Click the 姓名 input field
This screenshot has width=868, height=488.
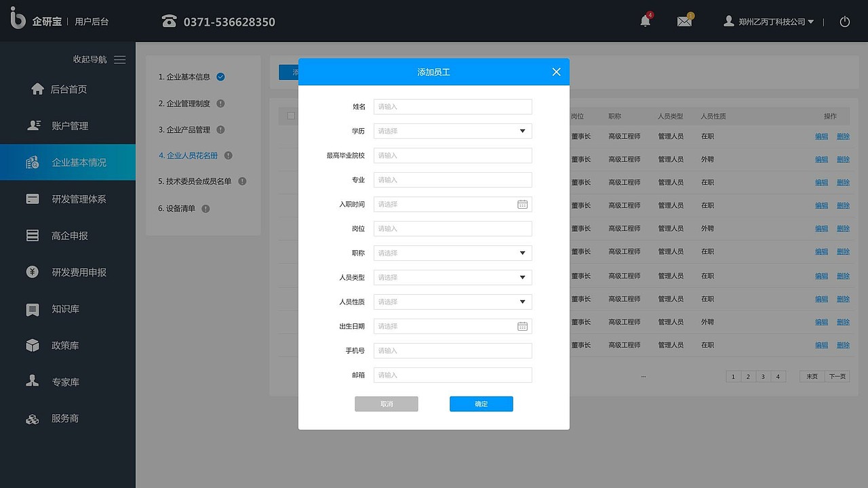(452, 106)
